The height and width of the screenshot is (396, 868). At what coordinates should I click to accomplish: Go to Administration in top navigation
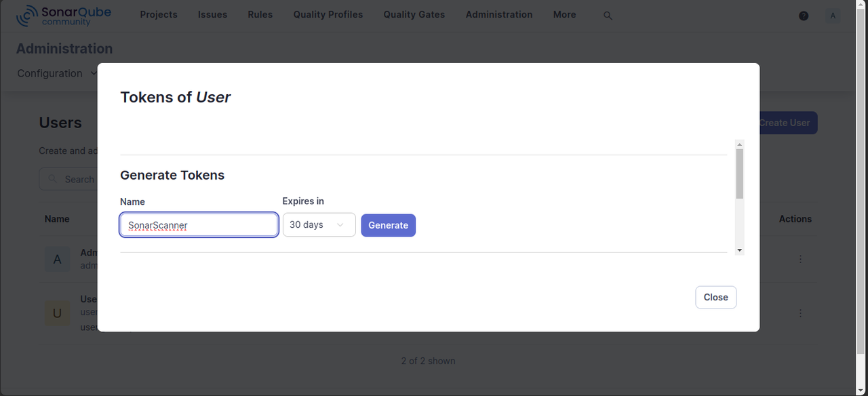click(x=499, y=14)
